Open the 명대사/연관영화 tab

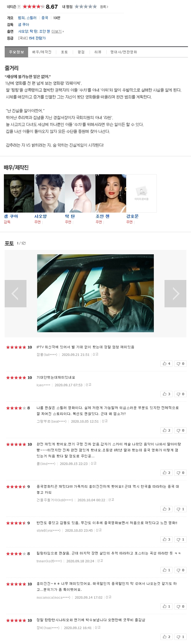pyautogui.click(x=124, y=52)
